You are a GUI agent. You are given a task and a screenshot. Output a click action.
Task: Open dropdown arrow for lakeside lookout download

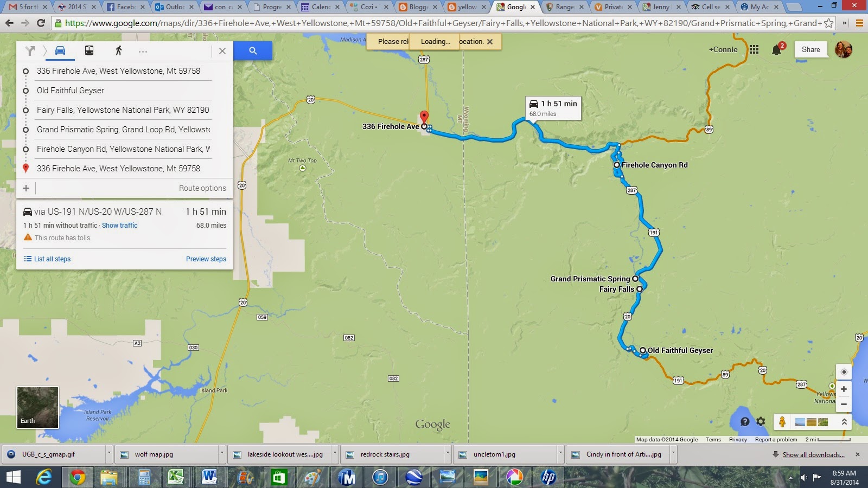click(x=334, y=454)
